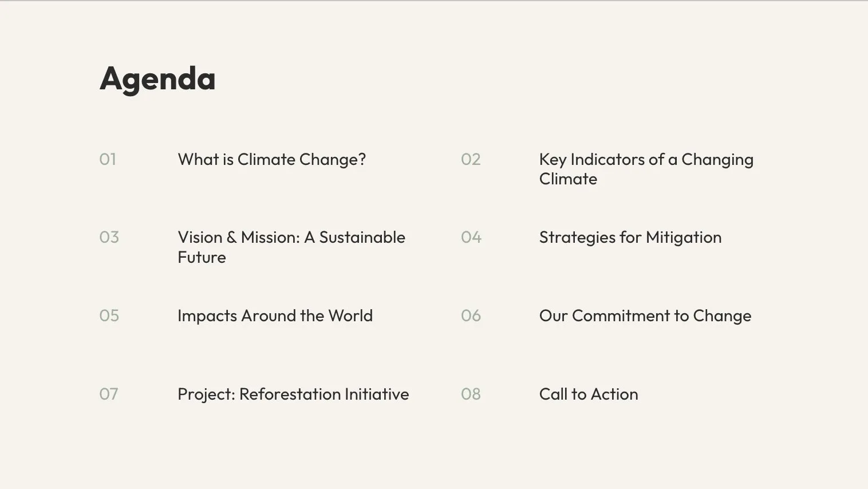Click agenda number 06
The image size is (868, 489).
point(471,316)
